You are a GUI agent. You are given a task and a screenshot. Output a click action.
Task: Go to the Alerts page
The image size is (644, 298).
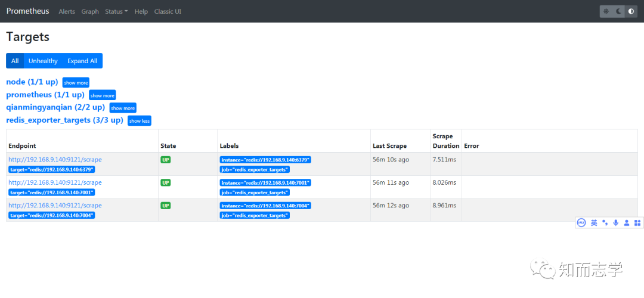click(67, 11)
